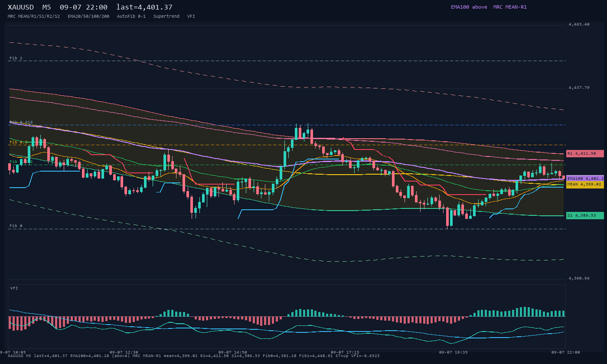Click the Fib 1 level label
The image size is (607, 364).
point(16,58)
